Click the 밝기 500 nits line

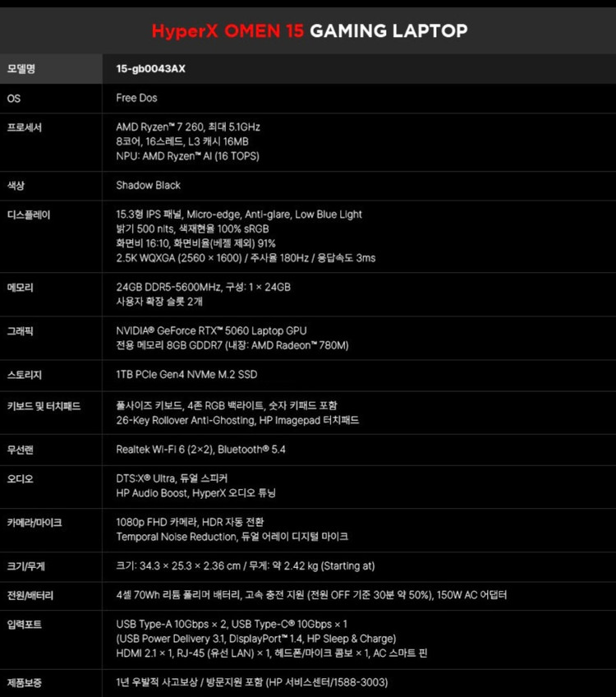click(192, 229)
